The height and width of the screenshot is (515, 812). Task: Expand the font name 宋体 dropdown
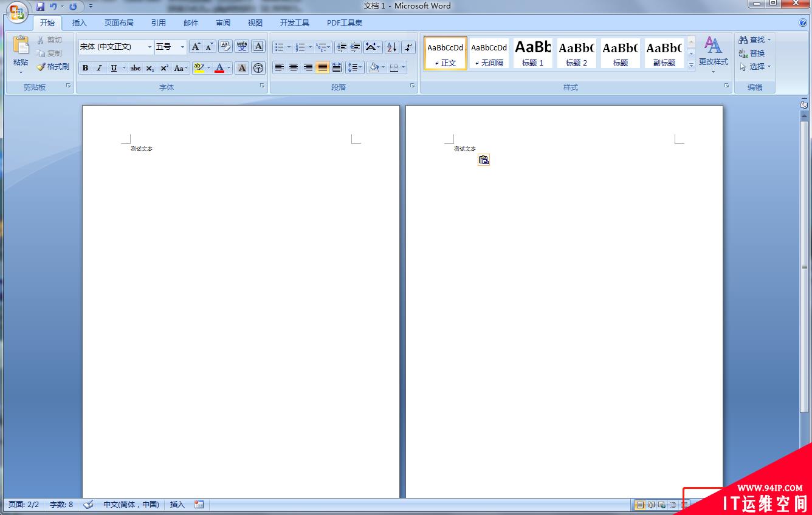coord(150,47)
